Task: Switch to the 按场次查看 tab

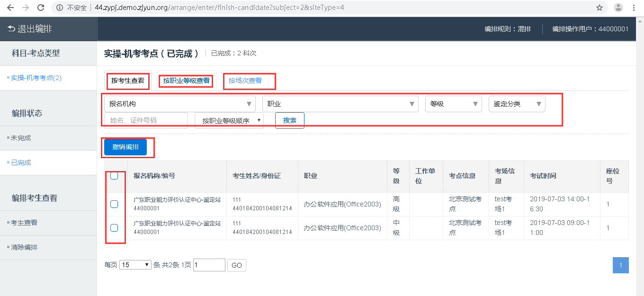Action: pos(245,81)
